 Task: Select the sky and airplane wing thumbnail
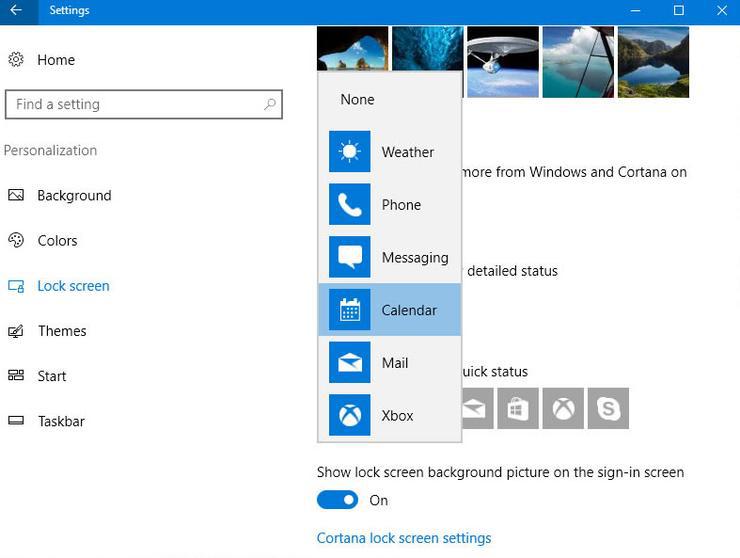pos(578,62)
